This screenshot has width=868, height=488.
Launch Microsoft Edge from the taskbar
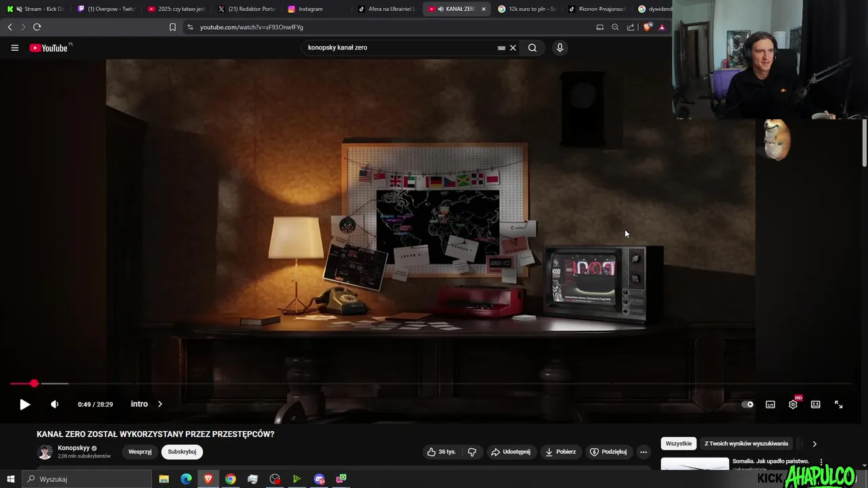(x=186, y=479)
